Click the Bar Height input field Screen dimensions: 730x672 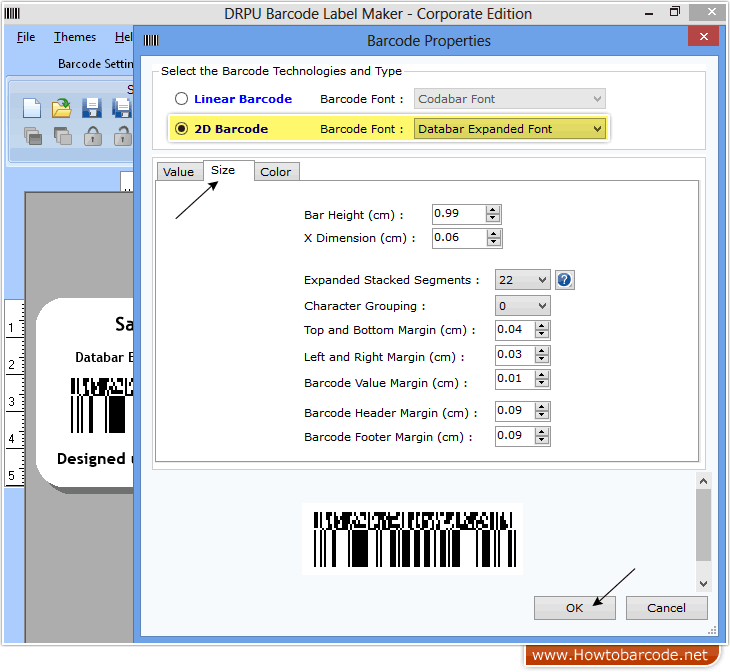[459, 214]
